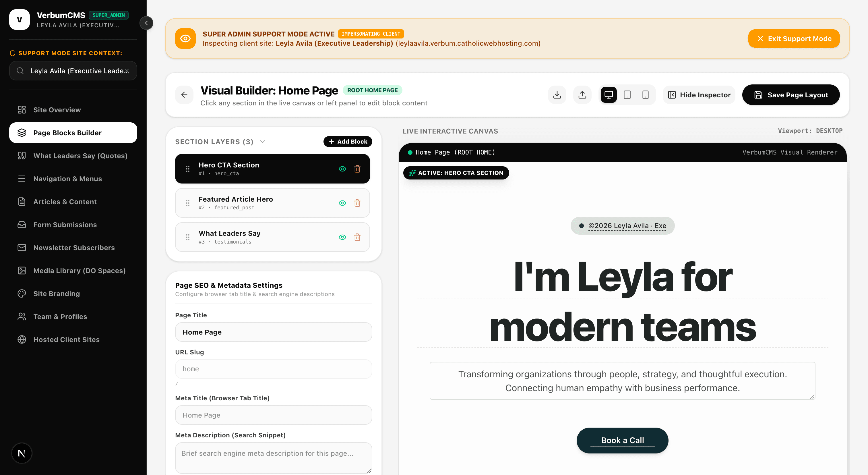Toggle visibility of Featured Article Hero

pos(342,203)
